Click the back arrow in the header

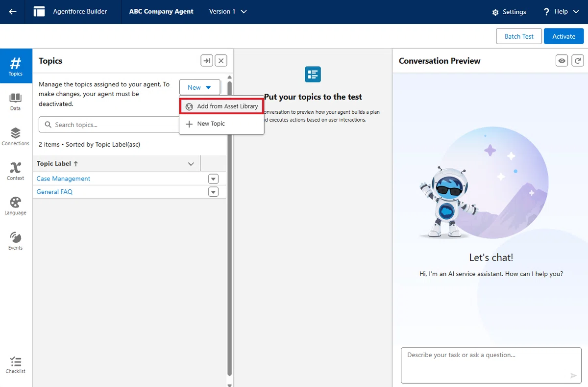(13, 12)
